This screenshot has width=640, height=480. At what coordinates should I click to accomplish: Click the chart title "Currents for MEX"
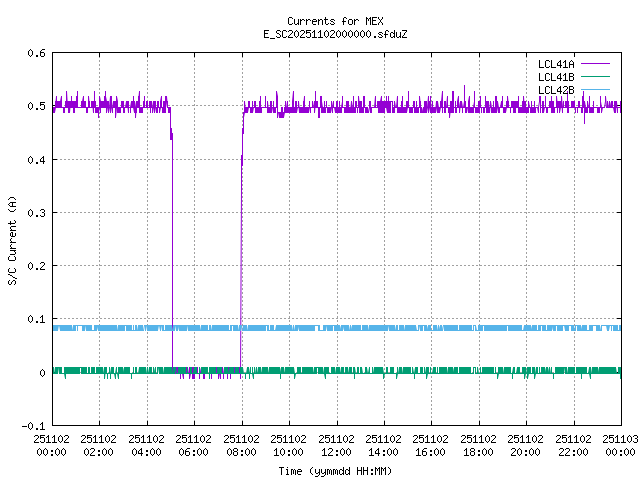335,21
